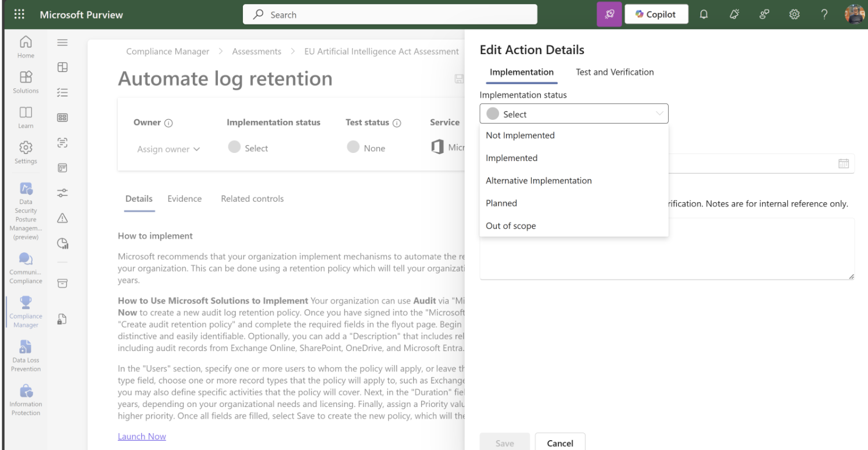Open the Copilot button
The image size is (868, 450).
click(x=657, y=15)
